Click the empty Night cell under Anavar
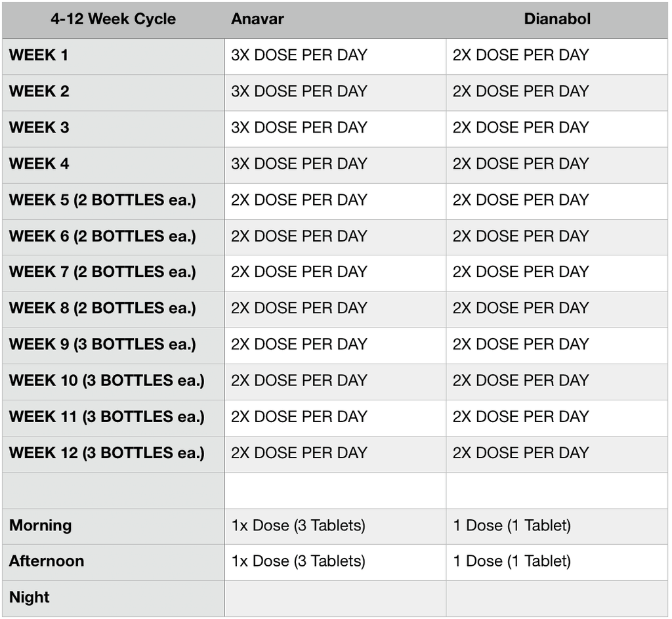Image resolution: width=672 pixels, height=619 pixels. pos(335,598)
